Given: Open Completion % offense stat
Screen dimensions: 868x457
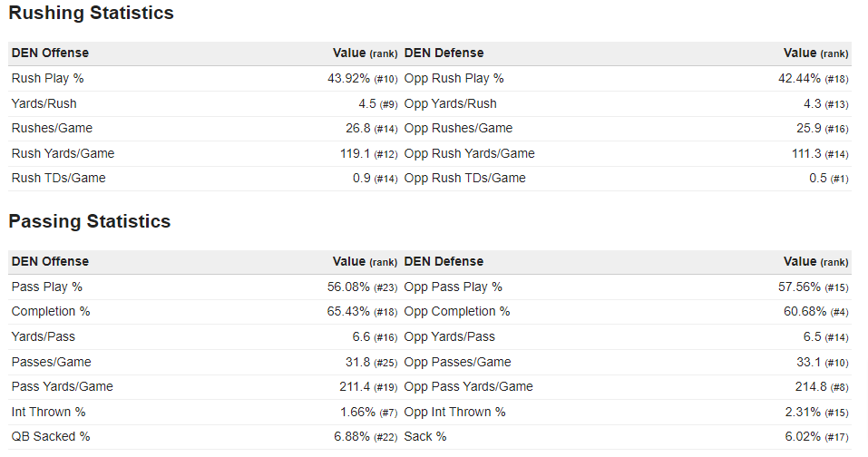Looking at the screenshot, I should pyautogui.click(x=51, y=312).
